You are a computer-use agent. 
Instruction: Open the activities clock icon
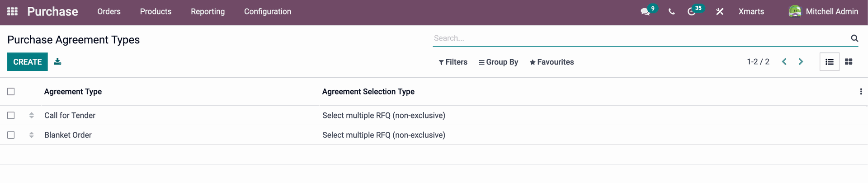(691, 12)
